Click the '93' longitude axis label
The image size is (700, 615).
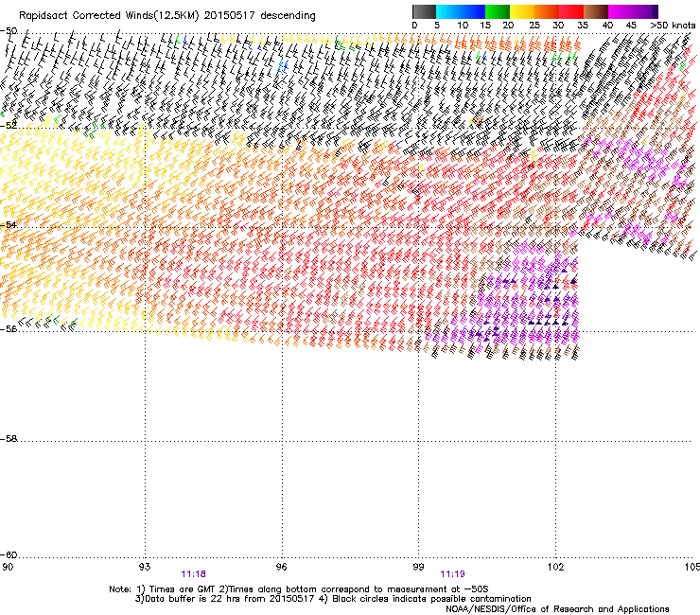click(x=145, y=567)
